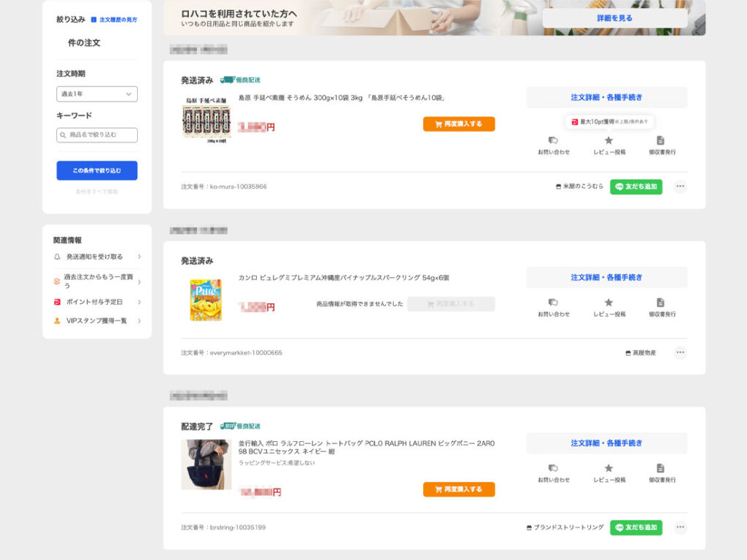Open the store link 米屋のこうむら with its shop icon
The height and width of the screenshot is (560, 747).
[579, 187]
